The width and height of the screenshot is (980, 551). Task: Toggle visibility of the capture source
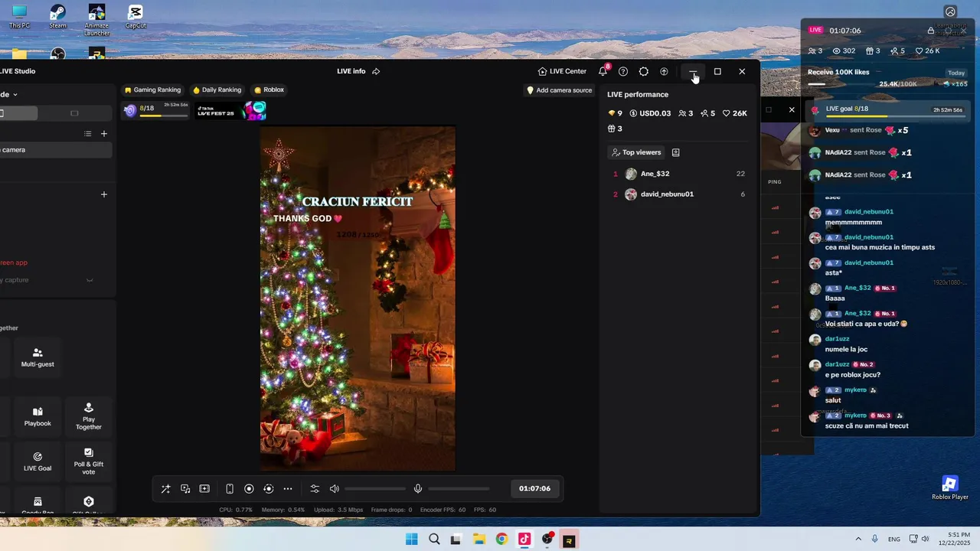point(90,280)
